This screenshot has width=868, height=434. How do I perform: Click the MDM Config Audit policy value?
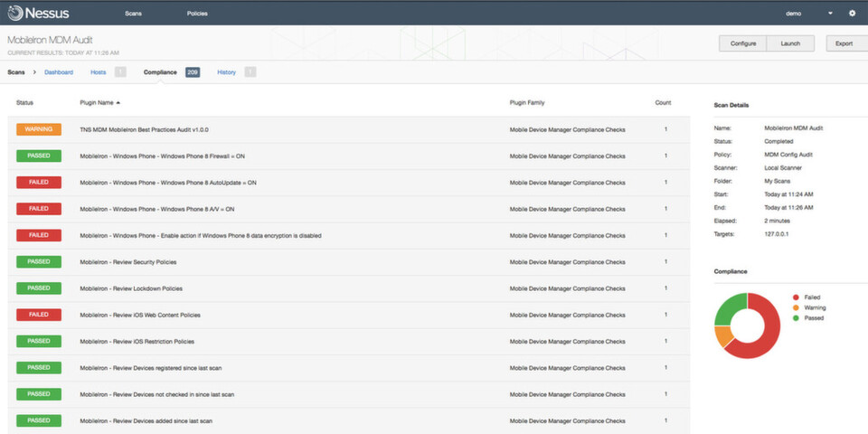click(788, 155)
